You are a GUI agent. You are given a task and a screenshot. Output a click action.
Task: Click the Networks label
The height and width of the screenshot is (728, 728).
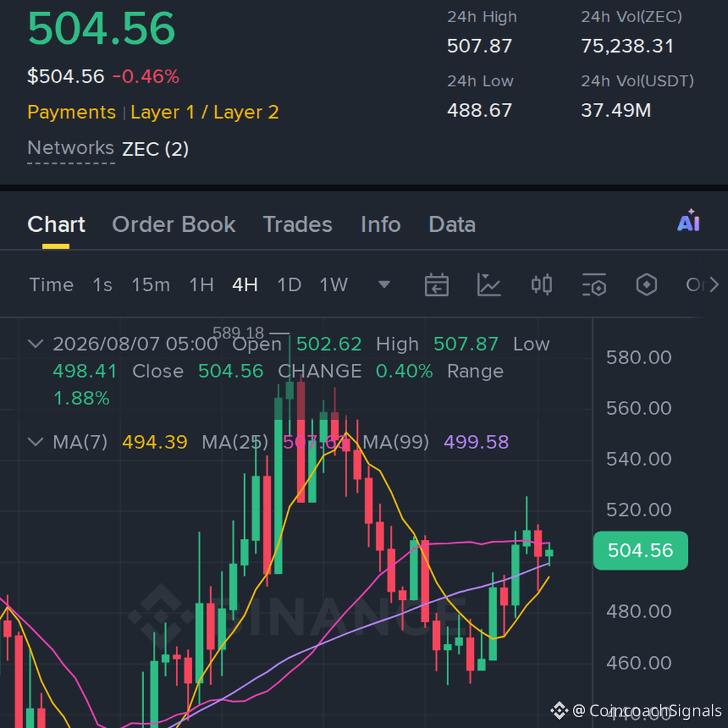click(x=71, y=148)
